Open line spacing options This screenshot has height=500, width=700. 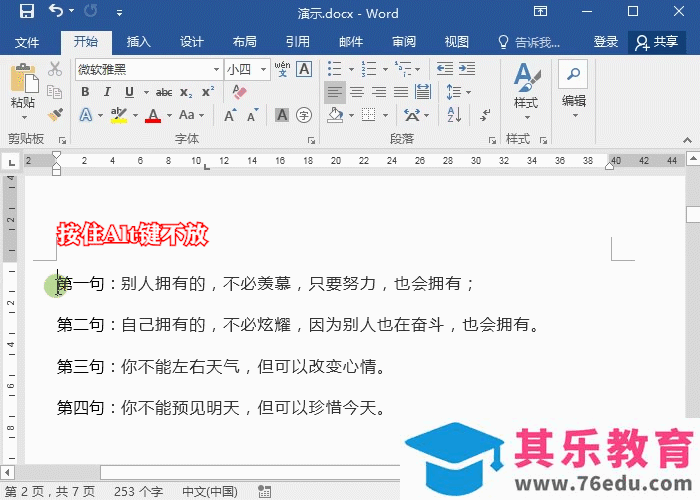coord(458,92)
